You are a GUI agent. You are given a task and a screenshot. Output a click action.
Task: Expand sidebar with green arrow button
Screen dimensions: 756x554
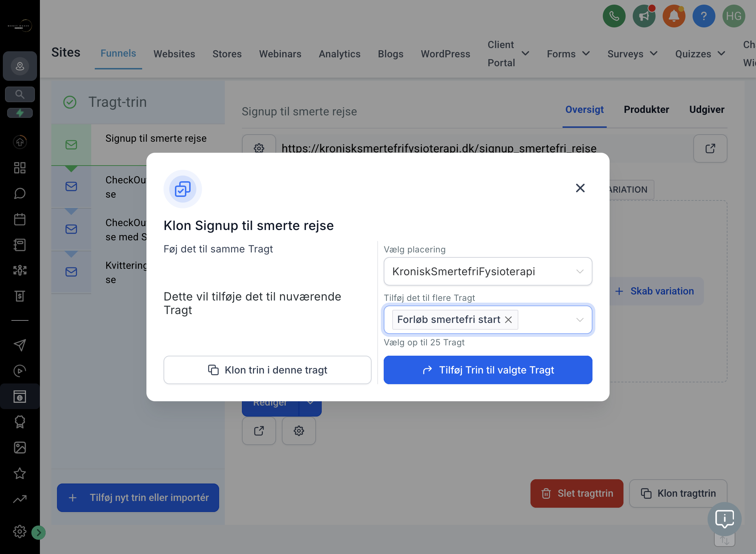(38, 533)
